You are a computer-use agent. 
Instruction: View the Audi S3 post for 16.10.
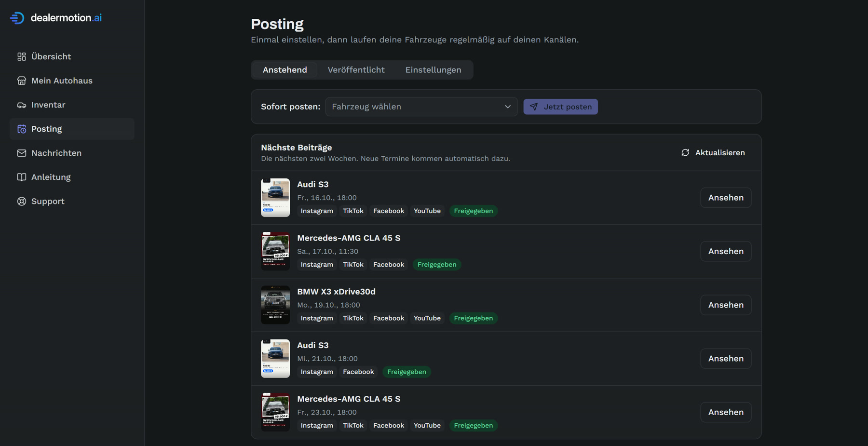click(x=726, y=198)
